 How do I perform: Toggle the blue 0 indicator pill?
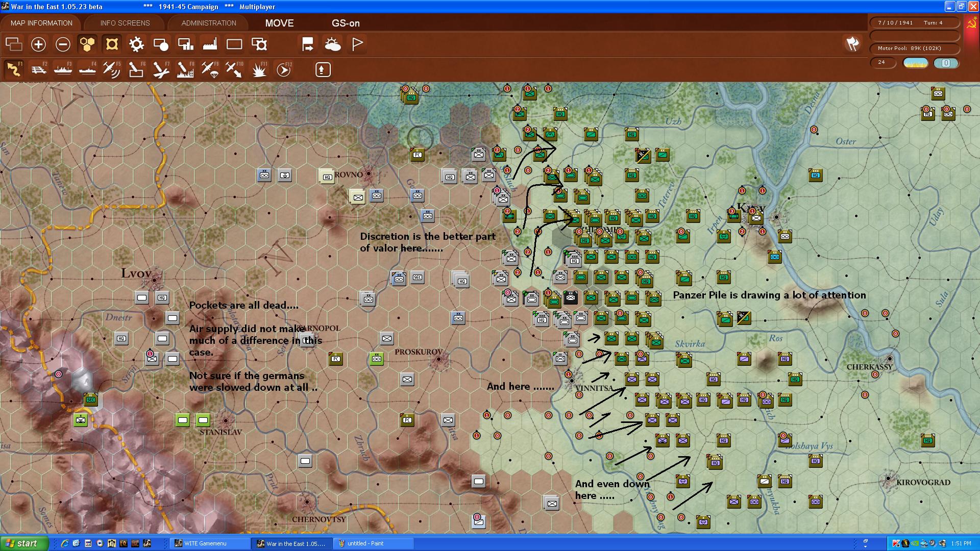coord(946,63)
